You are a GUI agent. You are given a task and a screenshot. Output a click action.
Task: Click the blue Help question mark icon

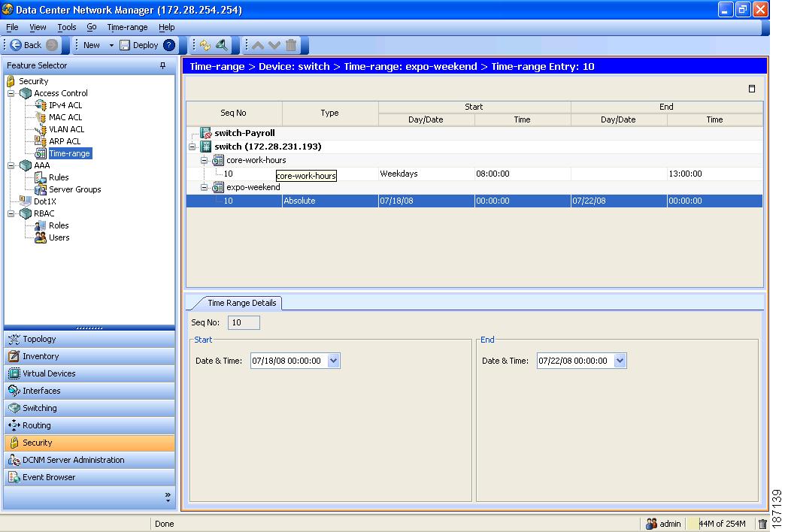(x=169, y=45)
